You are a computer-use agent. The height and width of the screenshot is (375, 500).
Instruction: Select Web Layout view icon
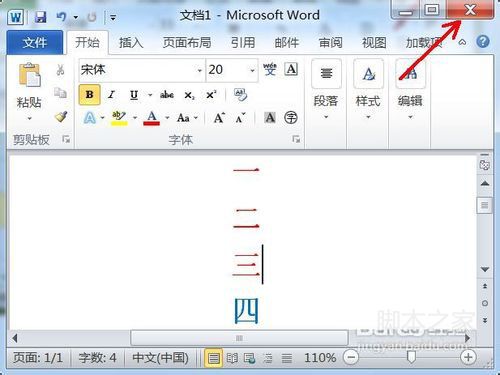pos(249,358)
